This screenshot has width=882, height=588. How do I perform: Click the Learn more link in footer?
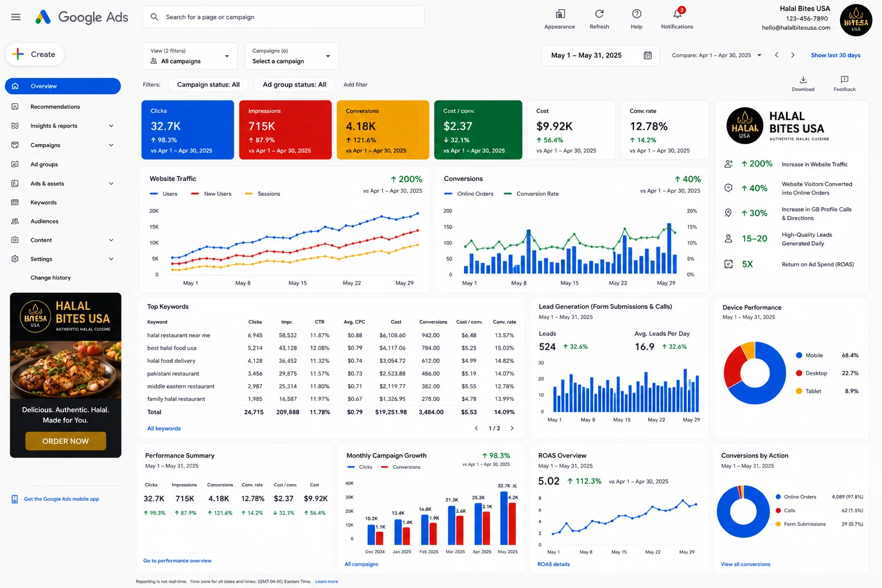(x=326, y=582)
